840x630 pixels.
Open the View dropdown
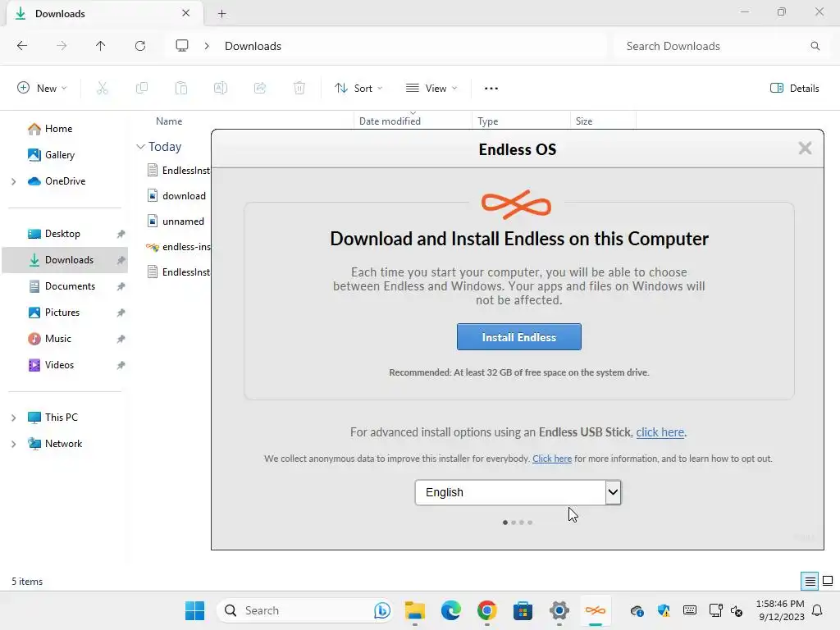(x=431, y=89)
